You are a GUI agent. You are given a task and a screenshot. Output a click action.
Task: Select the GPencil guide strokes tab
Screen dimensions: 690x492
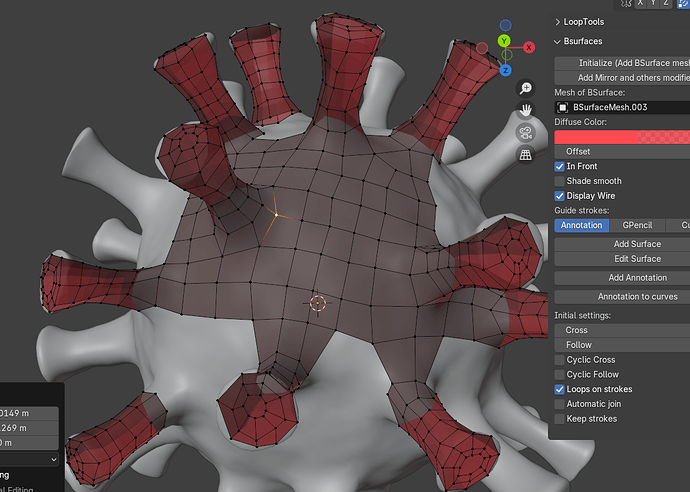coord(637,225)
